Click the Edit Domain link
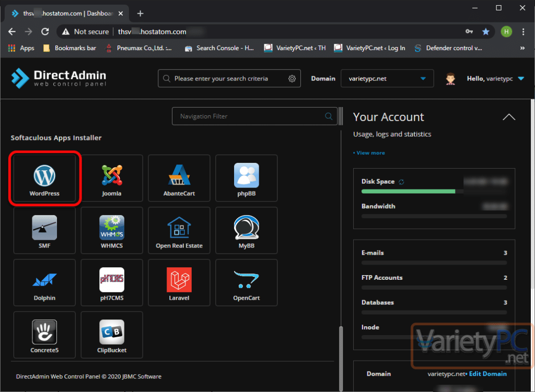The image size is (535, 392). (x=487, y=374)
